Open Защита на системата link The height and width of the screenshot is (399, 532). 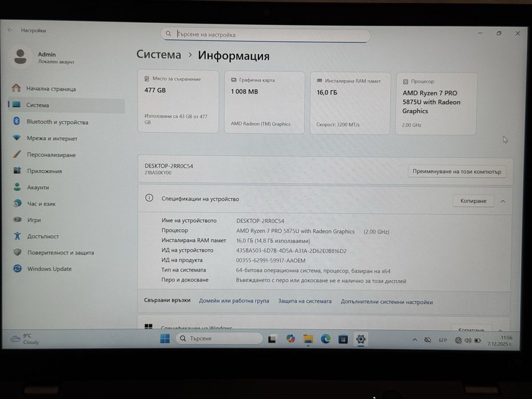coord(304,301)
